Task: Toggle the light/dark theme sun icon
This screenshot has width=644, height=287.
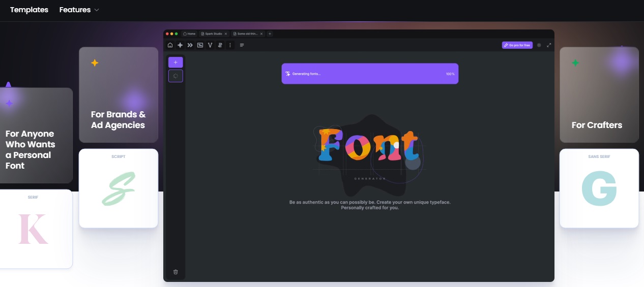Action: pos(539,45)
